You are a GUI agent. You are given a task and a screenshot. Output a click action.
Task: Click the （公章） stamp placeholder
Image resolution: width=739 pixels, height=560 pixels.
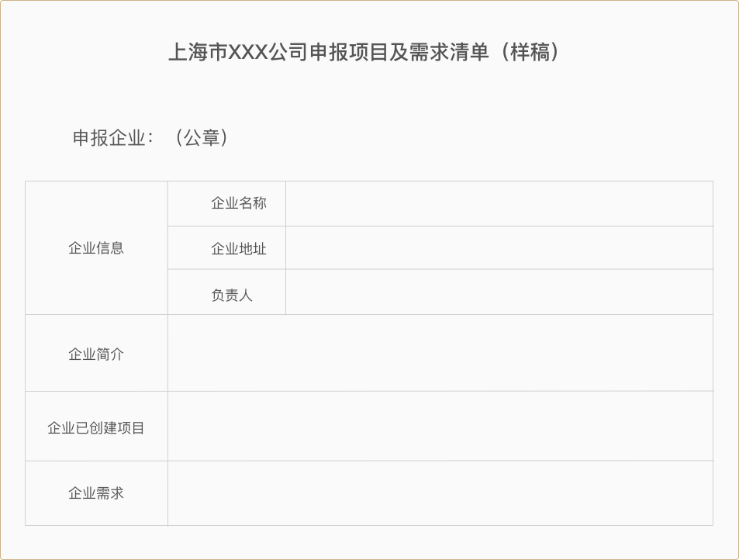coord(202,138)
